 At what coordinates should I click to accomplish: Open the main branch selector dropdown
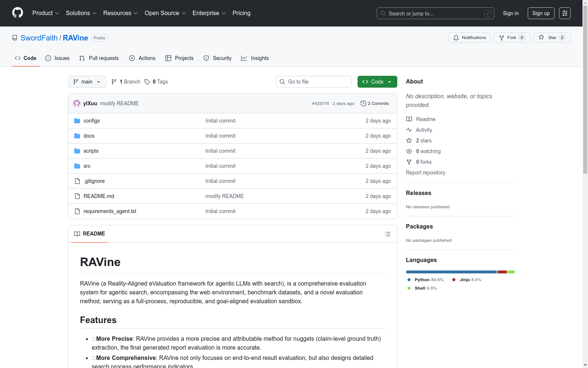(x=87, y=82)
